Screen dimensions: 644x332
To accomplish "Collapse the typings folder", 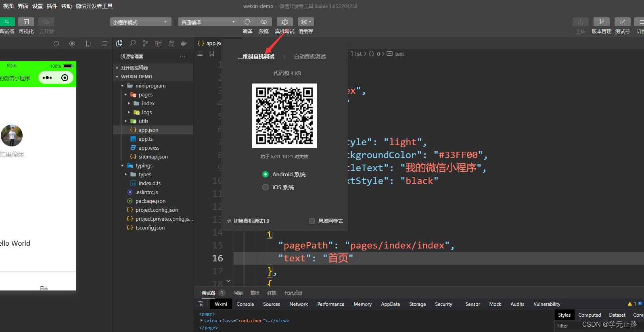I will coord(122,165).
